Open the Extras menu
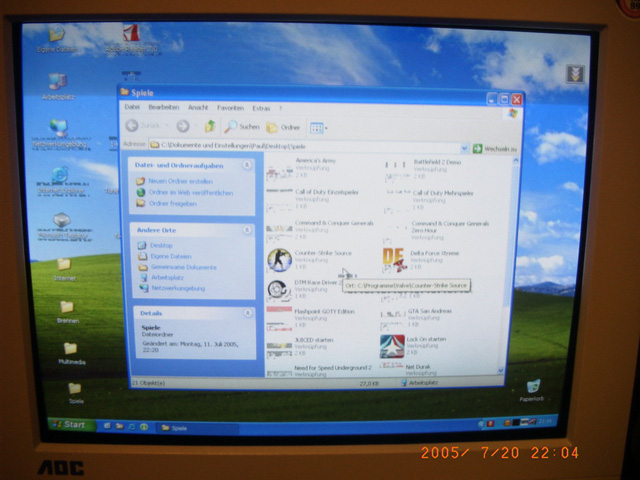Viewport: 640px width, 480px height. pyautogui.click(x=261, y=109)
